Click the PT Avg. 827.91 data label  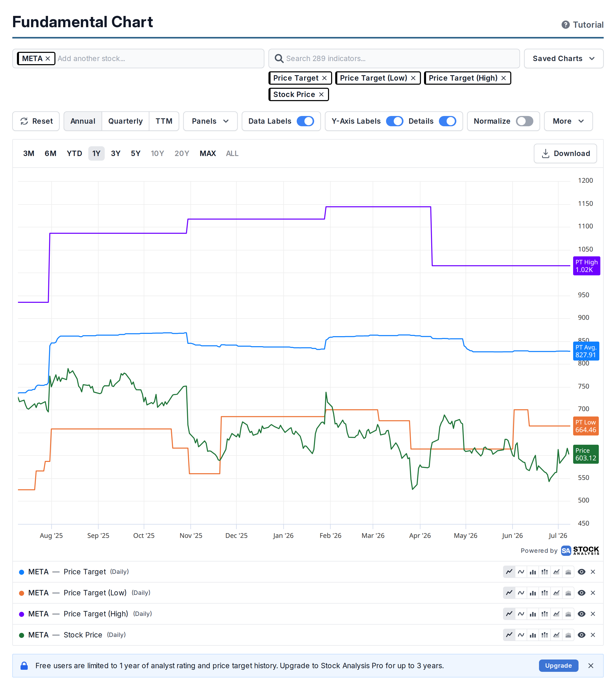tap(586, 351)
